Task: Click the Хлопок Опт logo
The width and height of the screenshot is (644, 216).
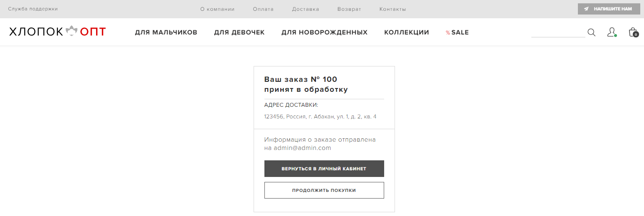Action: click(57, 32)
